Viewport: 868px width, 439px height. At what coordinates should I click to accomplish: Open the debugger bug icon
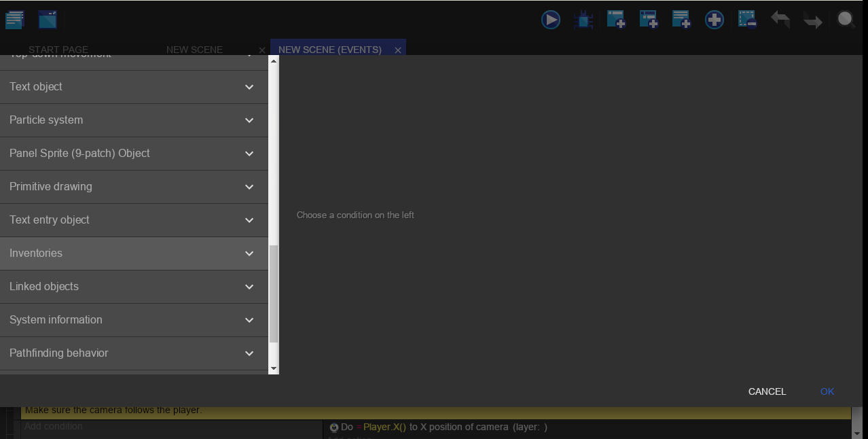click(583, 20)
